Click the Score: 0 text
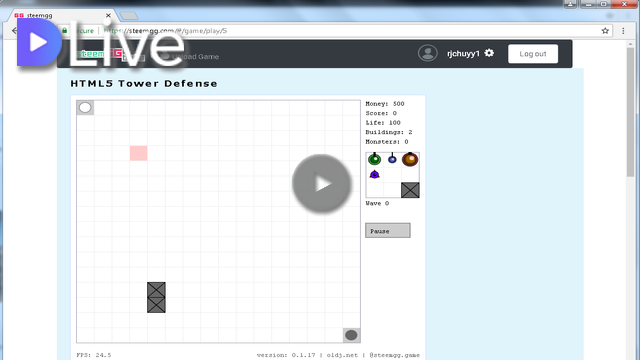This screenshot has width=640, height=360. (x=381, y=113)
